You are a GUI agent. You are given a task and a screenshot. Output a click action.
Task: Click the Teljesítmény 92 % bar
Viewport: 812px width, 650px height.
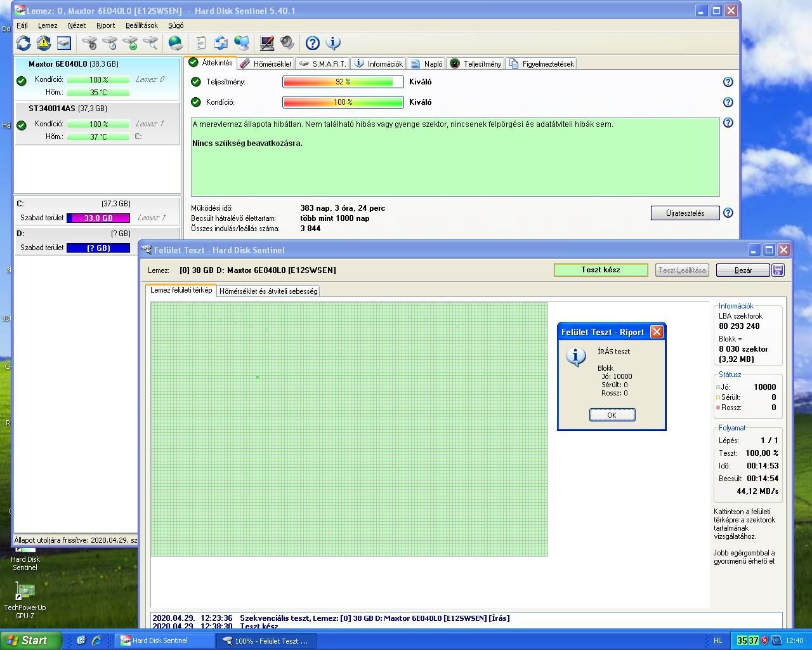343,82
